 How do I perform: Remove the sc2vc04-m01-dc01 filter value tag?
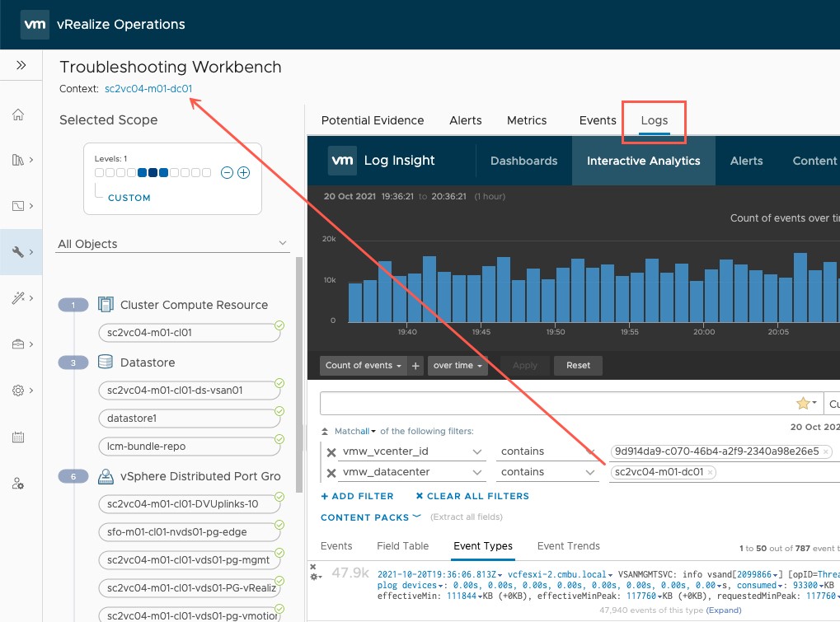711,473
